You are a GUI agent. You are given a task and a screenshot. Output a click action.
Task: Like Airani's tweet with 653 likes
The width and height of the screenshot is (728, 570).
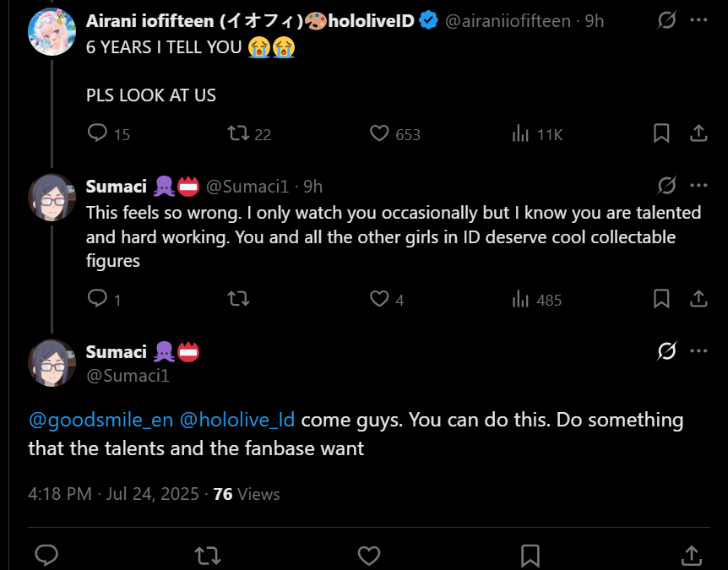[380, 133]
